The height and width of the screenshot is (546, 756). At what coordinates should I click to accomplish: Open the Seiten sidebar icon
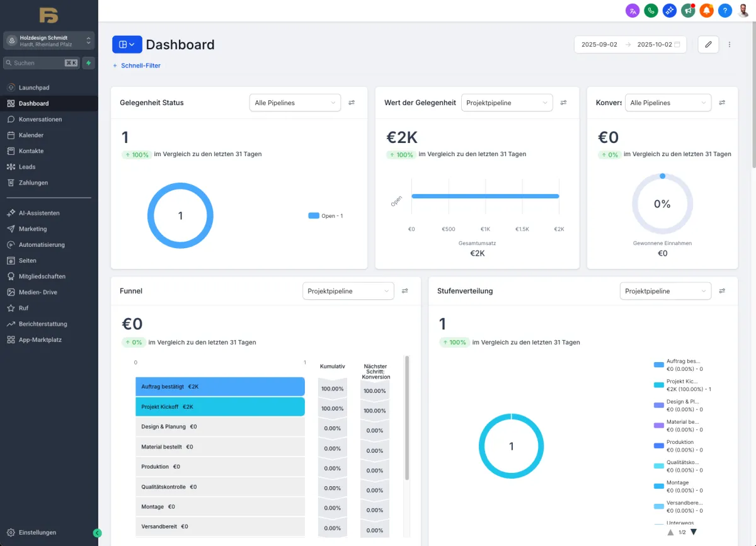click(11, 260)
